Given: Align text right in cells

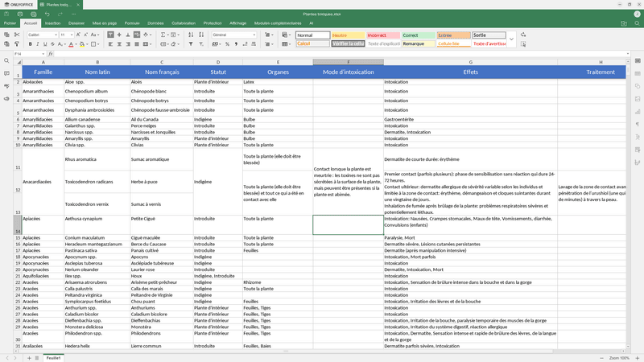Looking at the screenshot, I should point(128,44).
